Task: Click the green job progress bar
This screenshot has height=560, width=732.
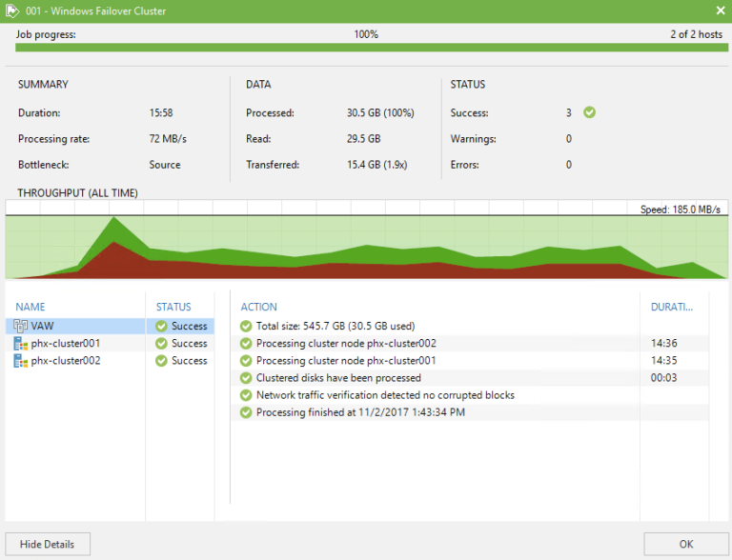Action: [x=372, y=48]
